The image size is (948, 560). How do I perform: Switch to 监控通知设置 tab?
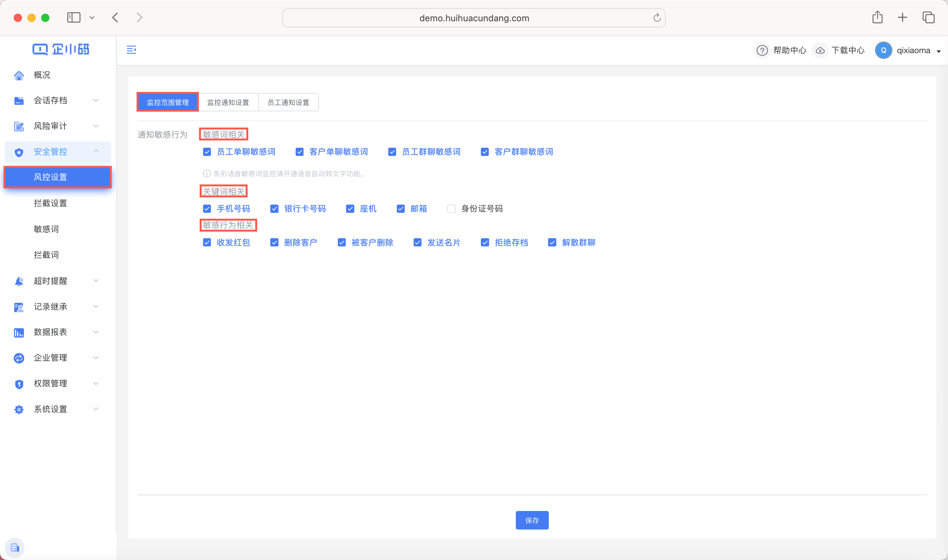coord(228,102)
